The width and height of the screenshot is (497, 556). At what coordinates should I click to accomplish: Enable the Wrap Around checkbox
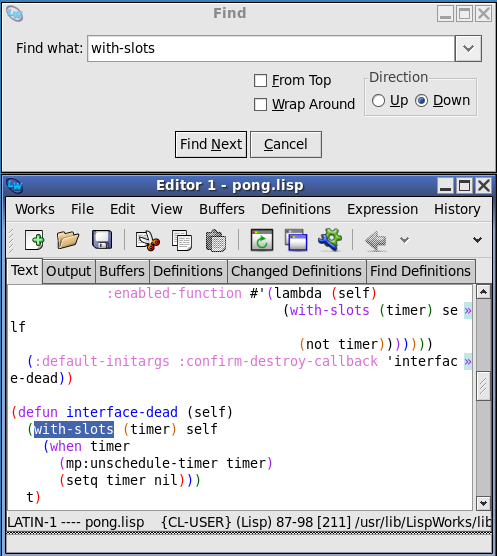click(x=260, y=105)
